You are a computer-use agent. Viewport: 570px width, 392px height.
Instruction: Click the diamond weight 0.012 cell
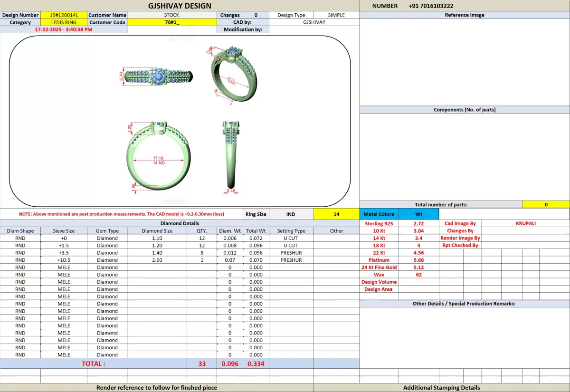[229, 253]
